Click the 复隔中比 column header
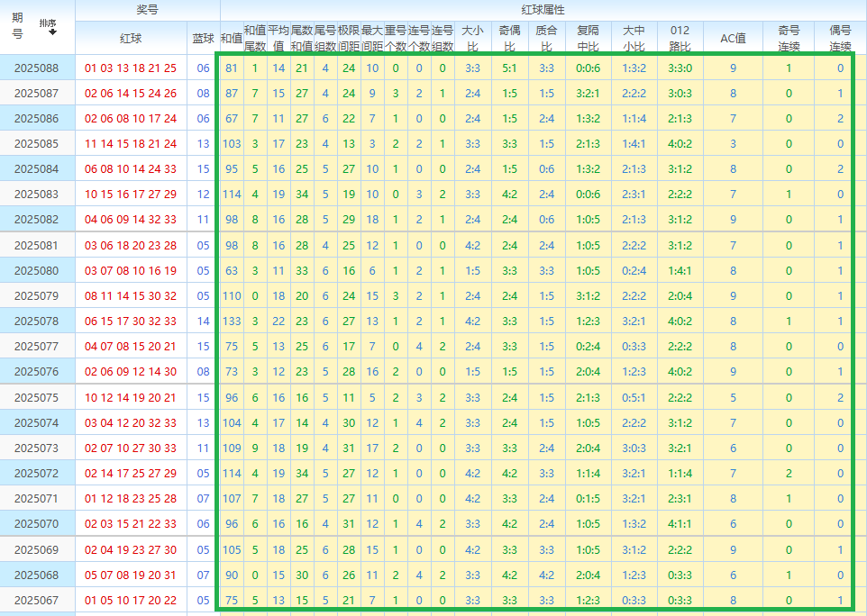 pyautogui.click(x=589, y=38)
